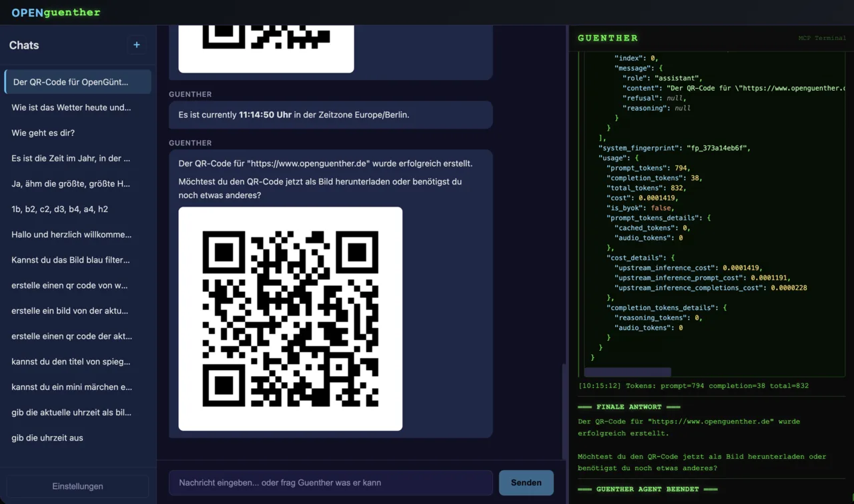Select chat "erstelle einen qr code der akt..."

[78, 336]
